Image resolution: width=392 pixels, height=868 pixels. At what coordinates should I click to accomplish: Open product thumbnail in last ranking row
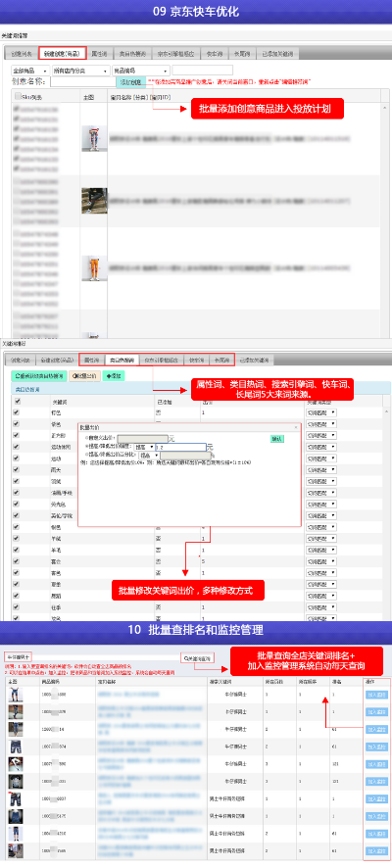coord(16,850)
